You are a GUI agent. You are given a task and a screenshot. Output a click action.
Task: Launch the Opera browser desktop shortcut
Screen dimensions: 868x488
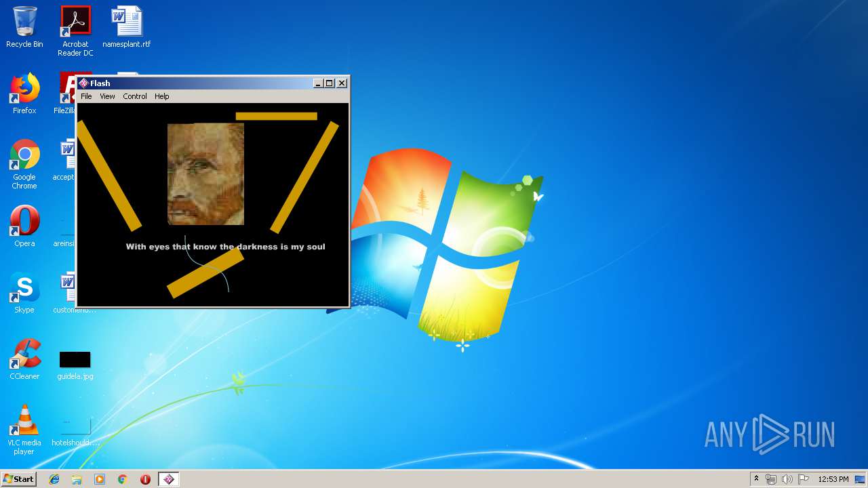point(24,226)
